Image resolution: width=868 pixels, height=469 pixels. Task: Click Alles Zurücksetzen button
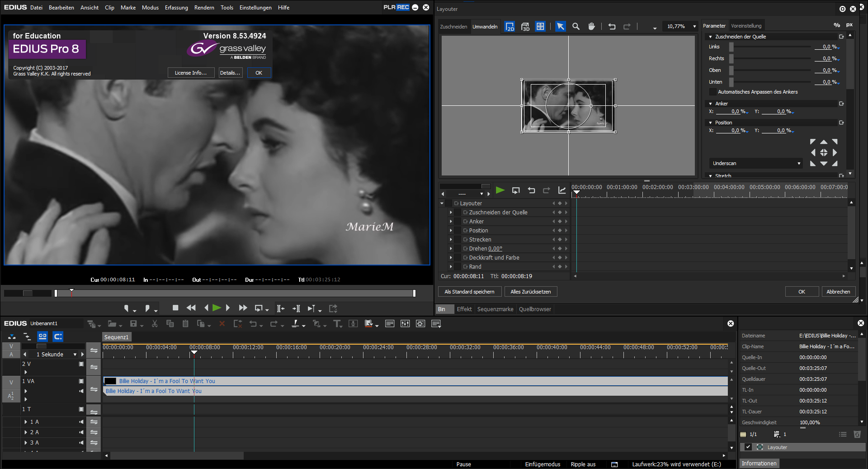click(x=531, y=292)
